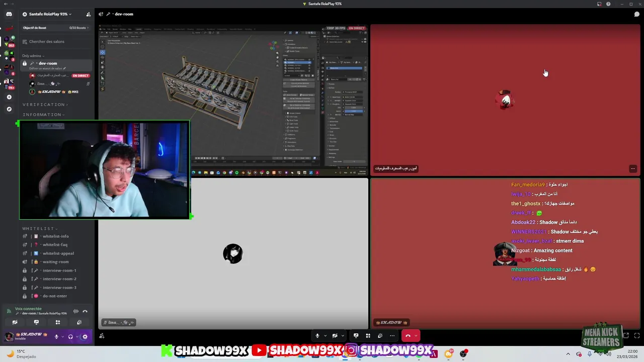Open dropdown arrow beside red disconnect button
Screen dimensions: 644x362
(416, 335)
